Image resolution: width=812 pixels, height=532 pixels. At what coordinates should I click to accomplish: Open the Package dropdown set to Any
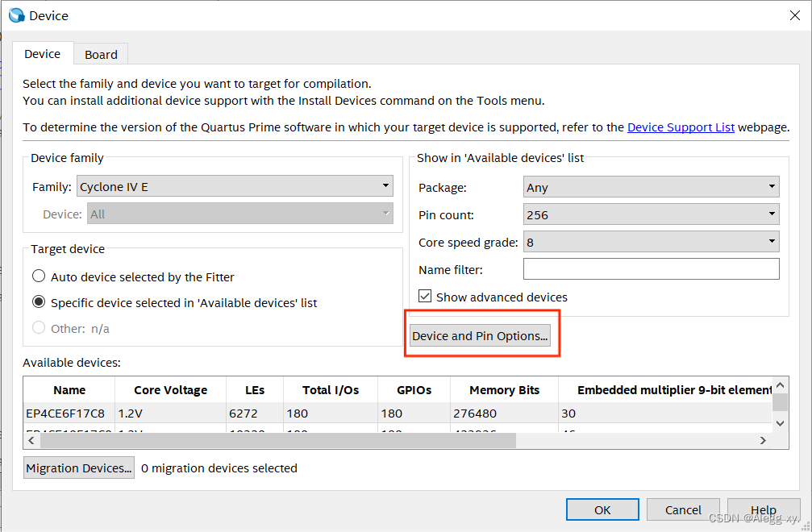coord(651,187)
